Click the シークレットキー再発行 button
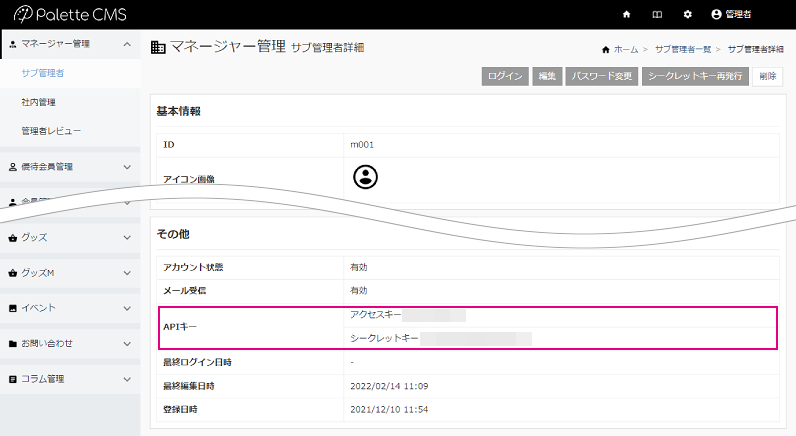 click(695, 76)
